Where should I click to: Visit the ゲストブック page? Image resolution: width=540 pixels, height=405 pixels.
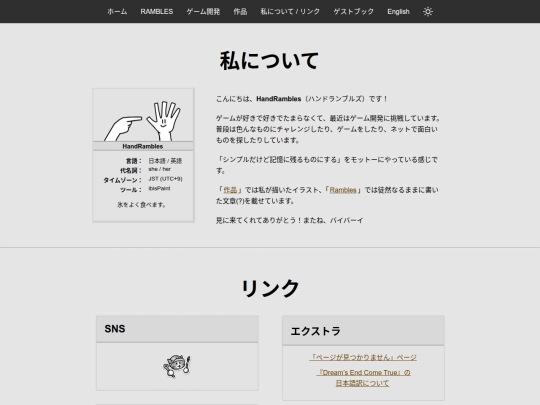click(353, 12)
